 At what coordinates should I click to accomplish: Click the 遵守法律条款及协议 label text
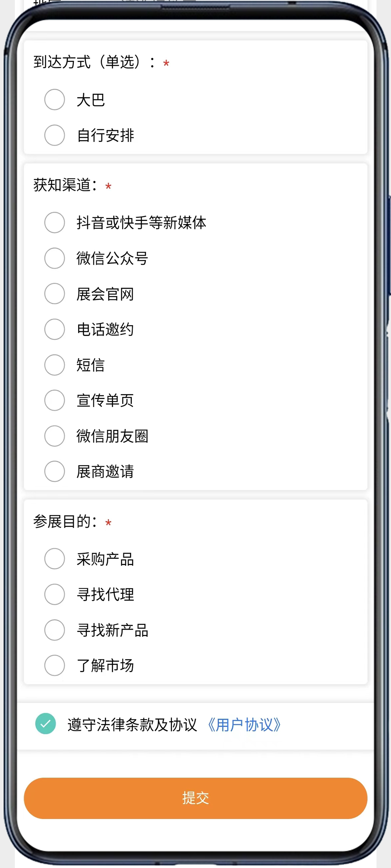tap(132, 725)
